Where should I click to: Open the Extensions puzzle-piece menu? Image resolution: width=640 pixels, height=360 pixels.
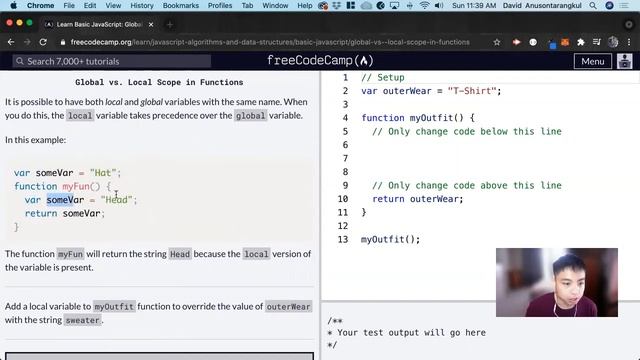(x=581, y=42)
